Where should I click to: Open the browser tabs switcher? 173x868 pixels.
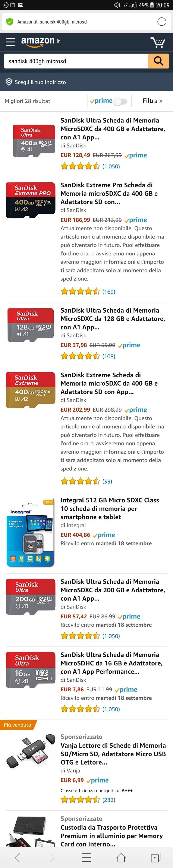[x=155, y=857]
